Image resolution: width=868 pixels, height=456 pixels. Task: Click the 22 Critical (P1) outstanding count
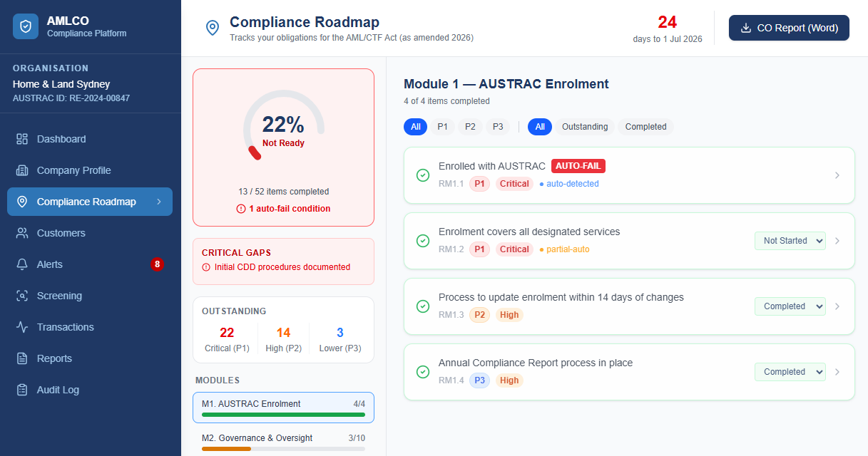(x=227, y=338)
